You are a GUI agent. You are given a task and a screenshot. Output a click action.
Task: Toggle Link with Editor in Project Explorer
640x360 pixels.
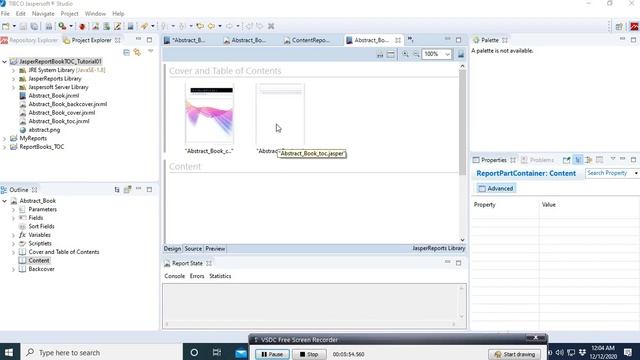tap(137, 52)
